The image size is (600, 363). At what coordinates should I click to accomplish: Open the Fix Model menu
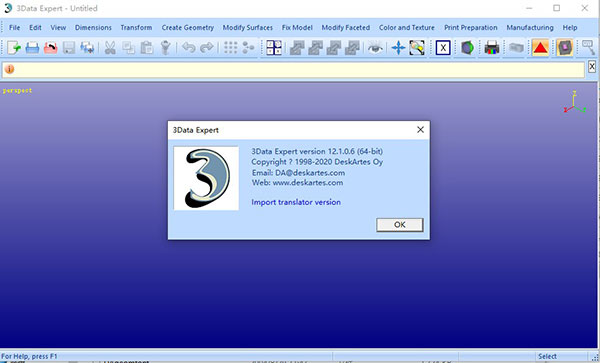click(x=297, y=28)
